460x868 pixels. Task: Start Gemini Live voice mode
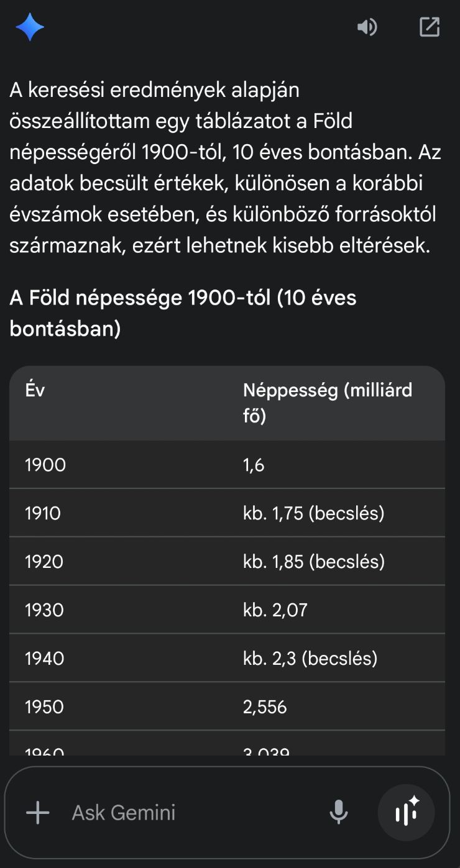407,812
